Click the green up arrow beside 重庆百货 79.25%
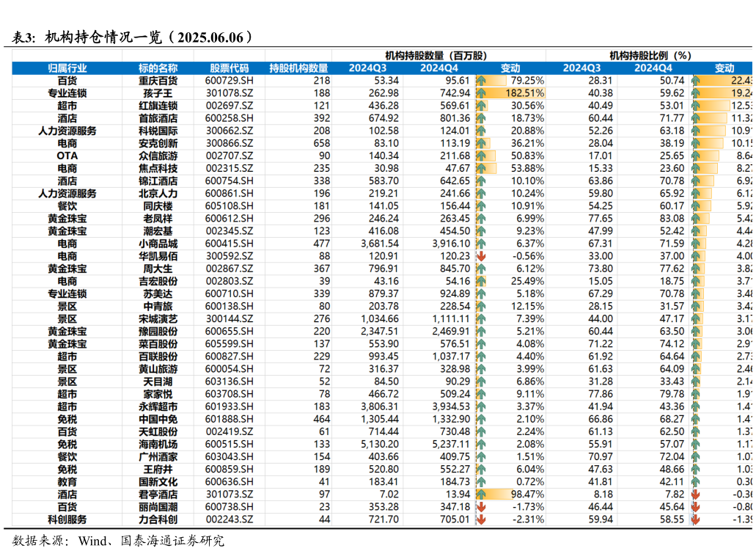 coord(481,81)
